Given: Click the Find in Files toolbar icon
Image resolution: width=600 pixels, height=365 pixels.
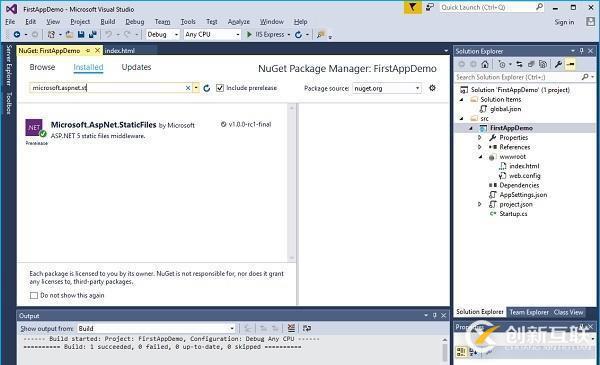Looking at the screenshot, I should click(x=321, y=34).
